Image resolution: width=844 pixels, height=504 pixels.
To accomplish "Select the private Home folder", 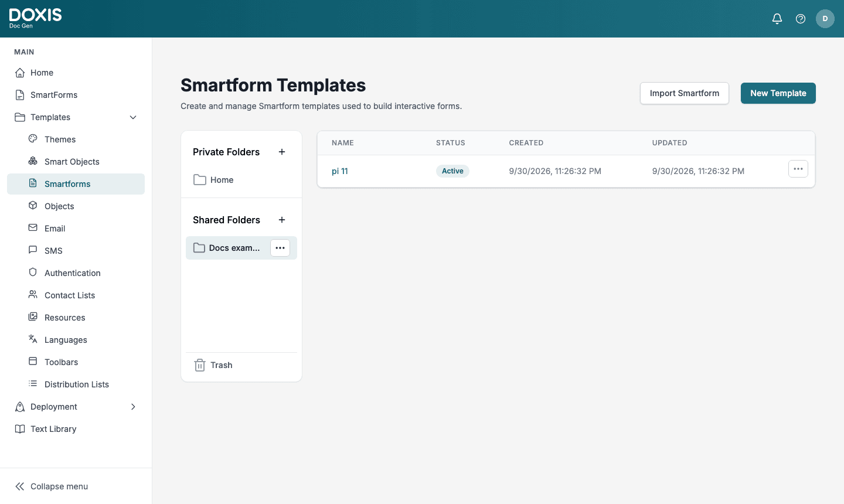I will (241, 180).
